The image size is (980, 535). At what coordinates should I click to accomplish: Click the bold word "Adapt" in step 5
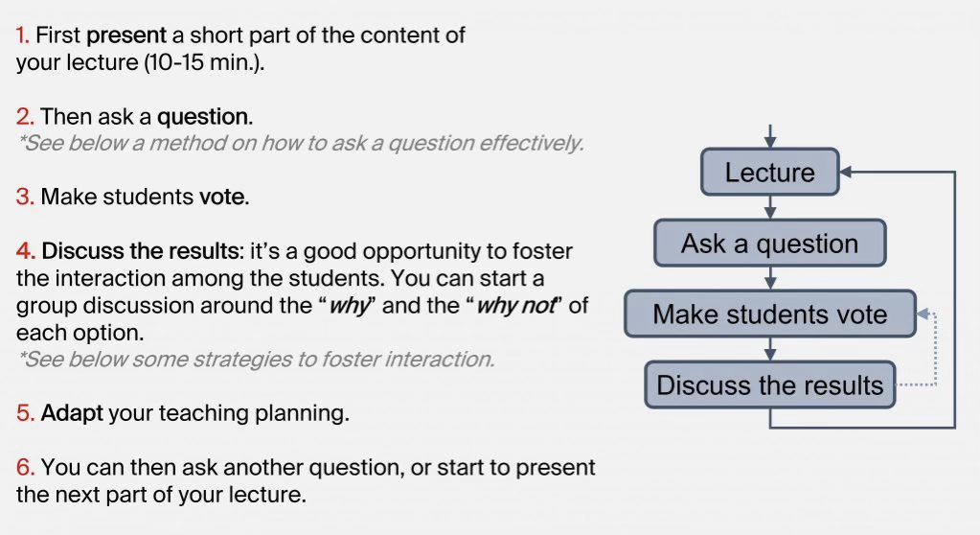(73, 414)
